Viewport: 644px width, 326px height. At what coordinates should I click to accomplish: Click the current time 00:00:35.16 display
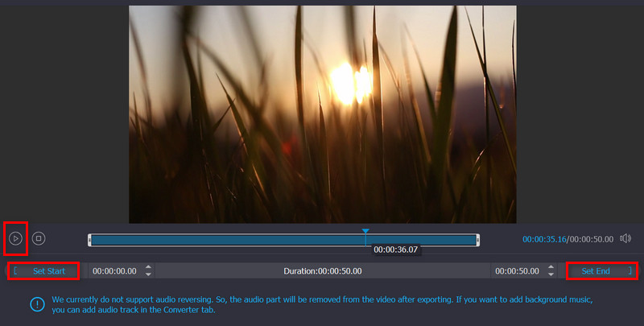click(544, 239)
